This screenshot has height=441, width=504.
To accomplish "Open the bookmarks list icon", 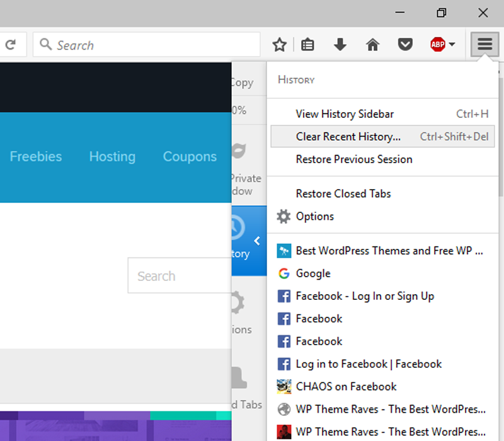I will point(307,45).
